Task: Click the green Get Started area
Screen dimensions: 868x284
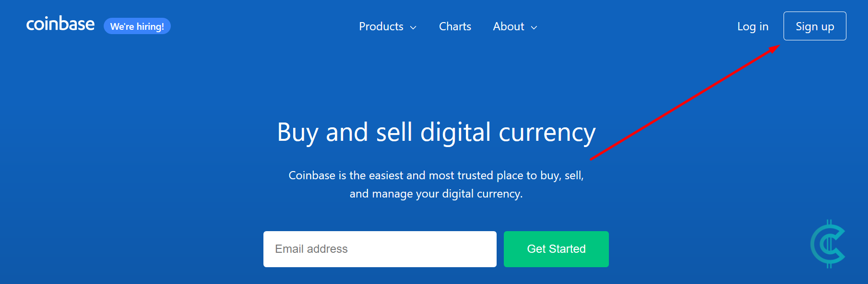Action: pyautogui.click(x=556, y=249)
